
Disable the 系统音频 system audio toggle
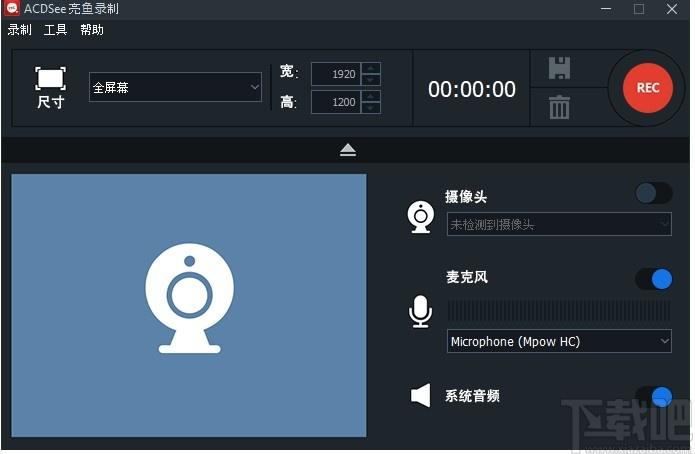click(653, 397)
